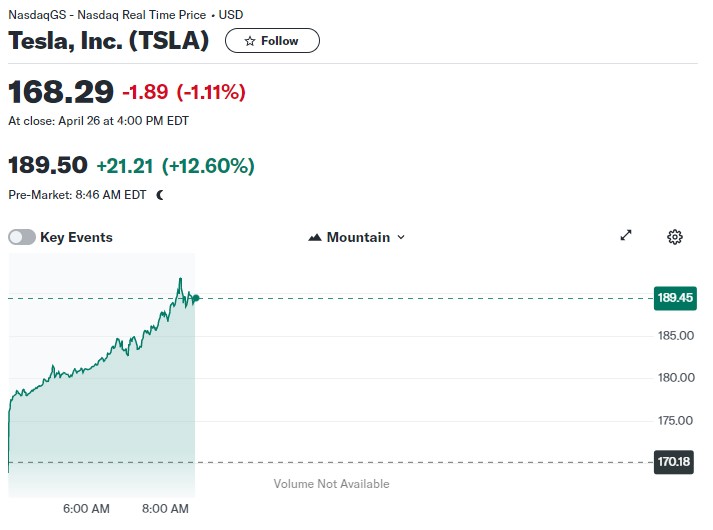Click the 6:00 AM time axis label
The image size is (713, 530).
86,508
